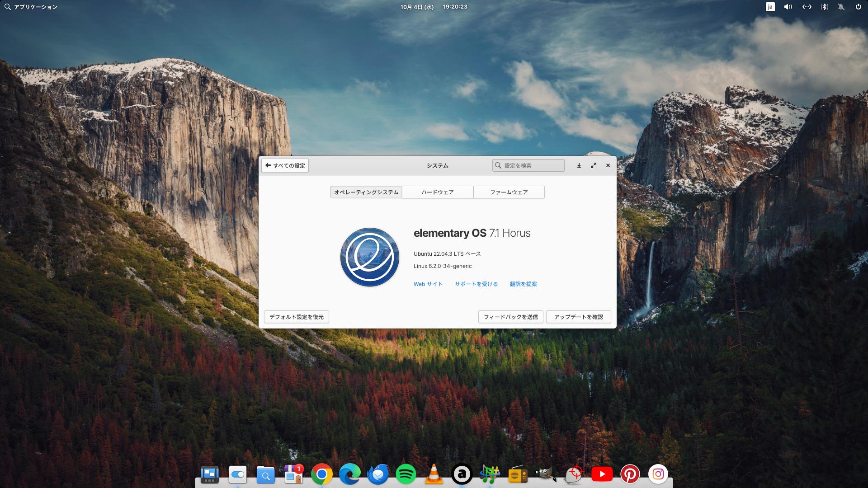Screen dimensions: 868x488
Task: Open the Bluetooth indicator
Action: (824, 7)
